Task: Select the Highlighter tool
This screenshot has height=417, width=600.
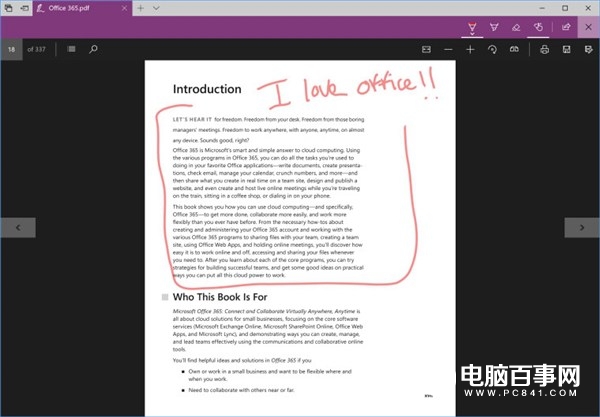Action: click(x=494, y=27)
